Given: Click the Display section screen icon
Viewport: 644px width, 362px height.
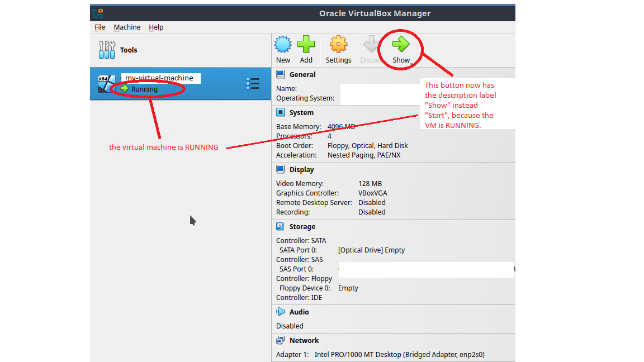Looking at the screenshot, I should coord(281,169).
